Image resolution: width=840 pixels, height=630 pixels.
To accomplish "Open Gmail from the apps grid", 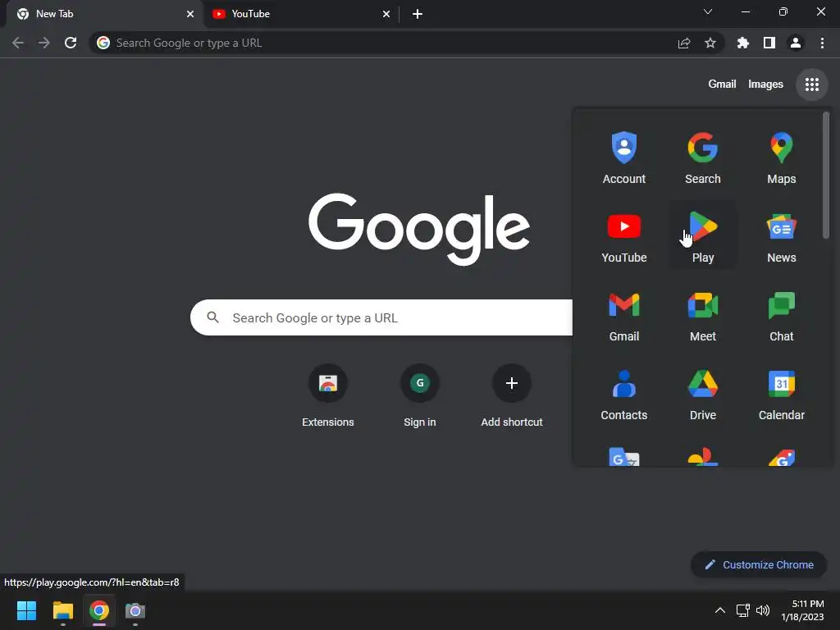I will coord(623,316).
